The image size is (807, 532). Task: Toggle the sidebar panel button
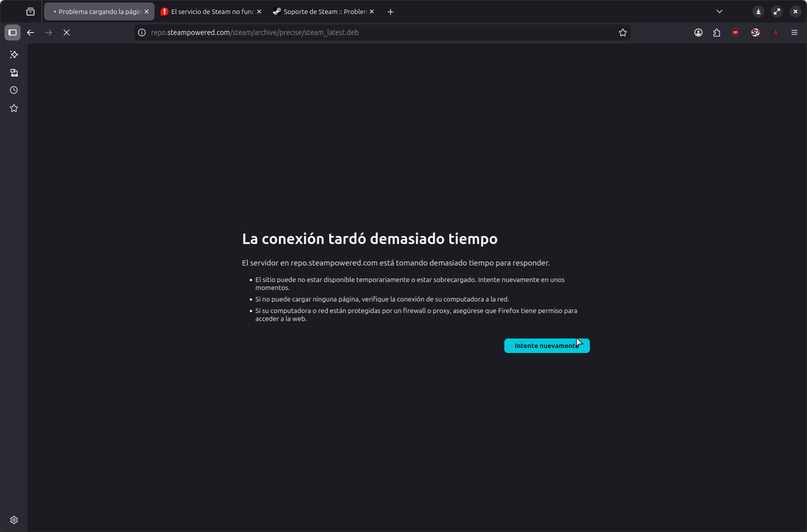(13, 32)
